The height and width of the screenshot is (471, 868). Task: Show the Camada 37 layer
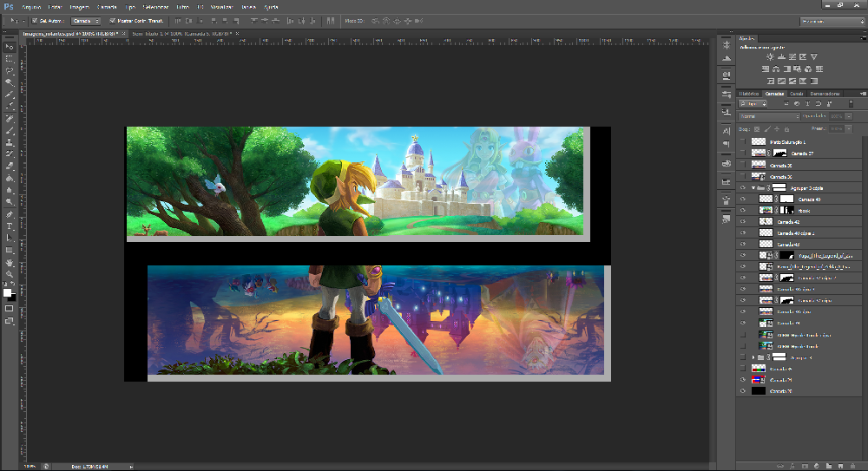coord(743,154)
